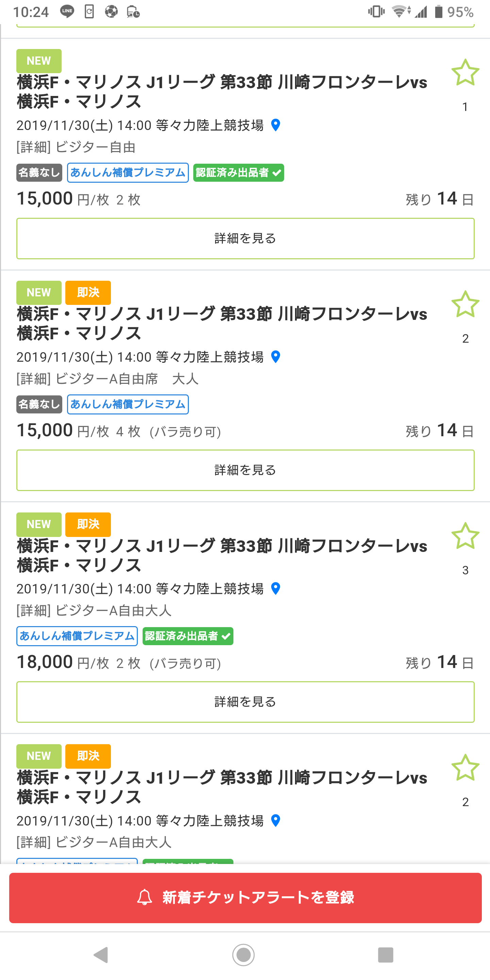Register 新着チケットアラート alert button
The image size is (490, 980).
245,897
